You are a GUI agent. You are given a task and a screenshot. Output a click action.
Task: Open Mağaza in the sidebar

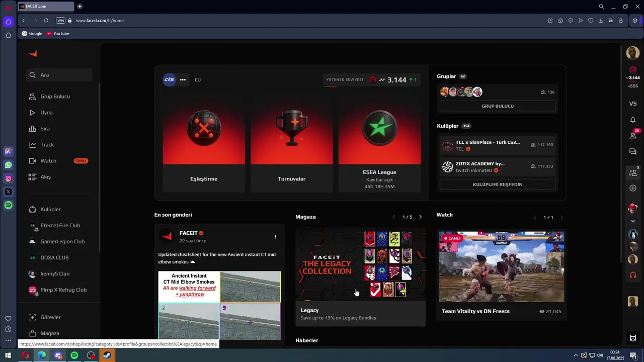click(50, 333)
